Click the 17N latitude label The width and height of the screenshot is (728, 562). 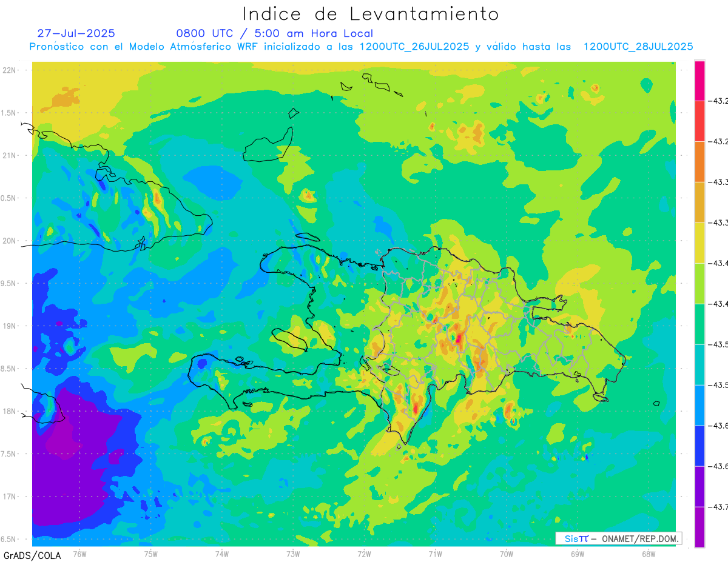(10, 497)
